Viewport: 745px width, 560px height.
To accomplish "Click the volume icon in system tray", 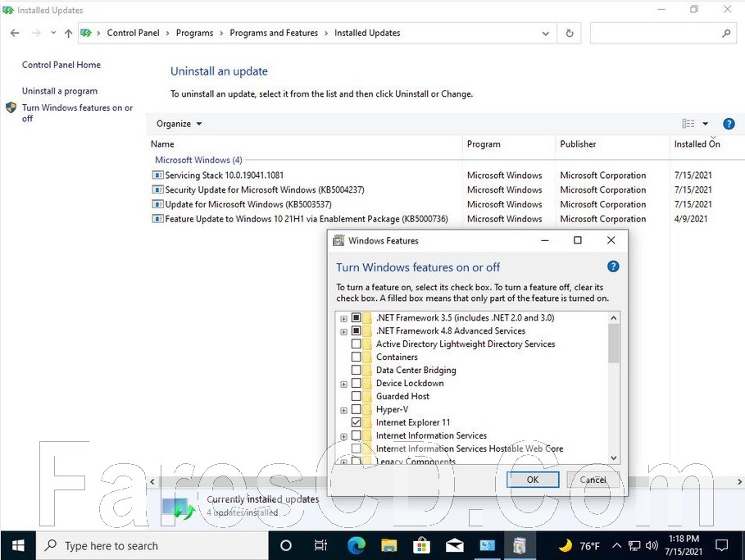I will pyautogui.click(x=652, y=546).
